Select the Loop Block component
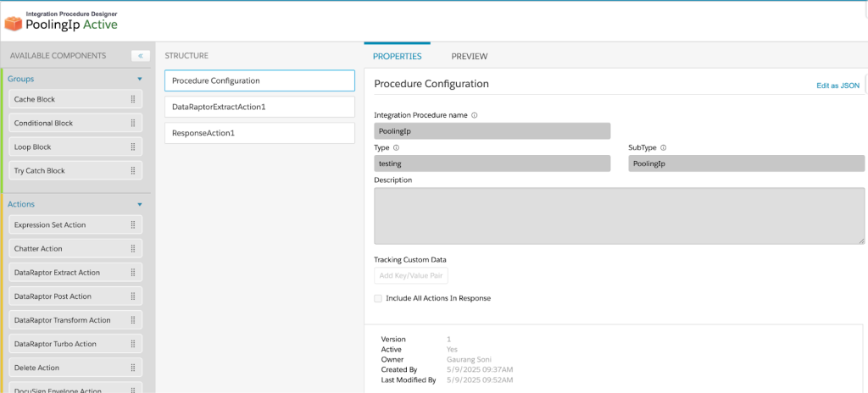This screenshot has width=868, height=393. pos(75,147)
